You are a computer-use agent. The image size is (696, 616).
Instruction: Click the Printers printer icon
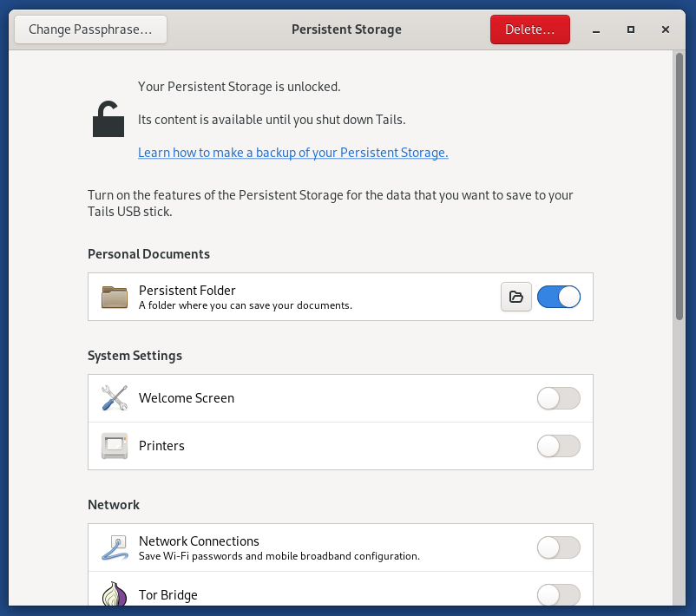[x=114, y=445]
